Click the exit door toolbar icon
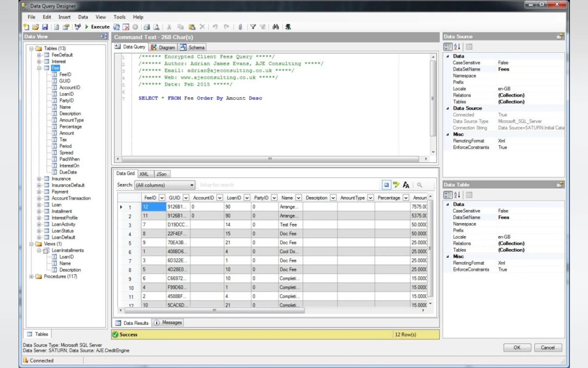This screenshot has width=588, height=368. point(288,27)
